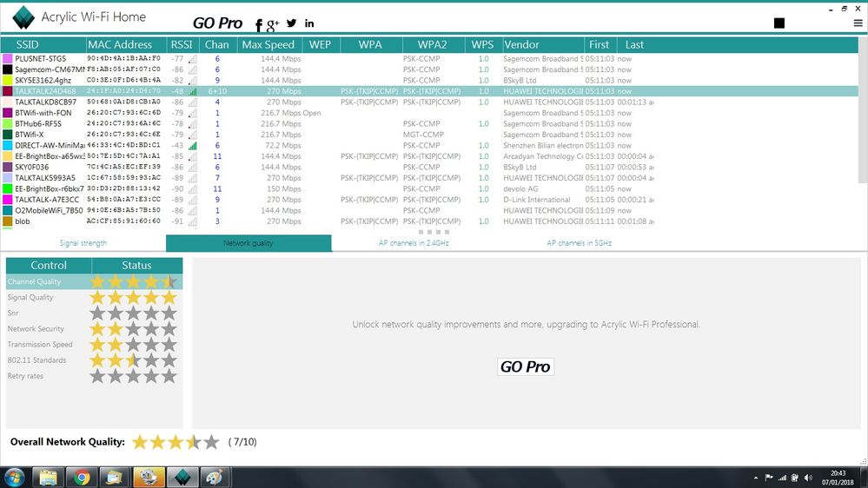
Task: Open the hamburger menu icon
Action: (858, 23)
